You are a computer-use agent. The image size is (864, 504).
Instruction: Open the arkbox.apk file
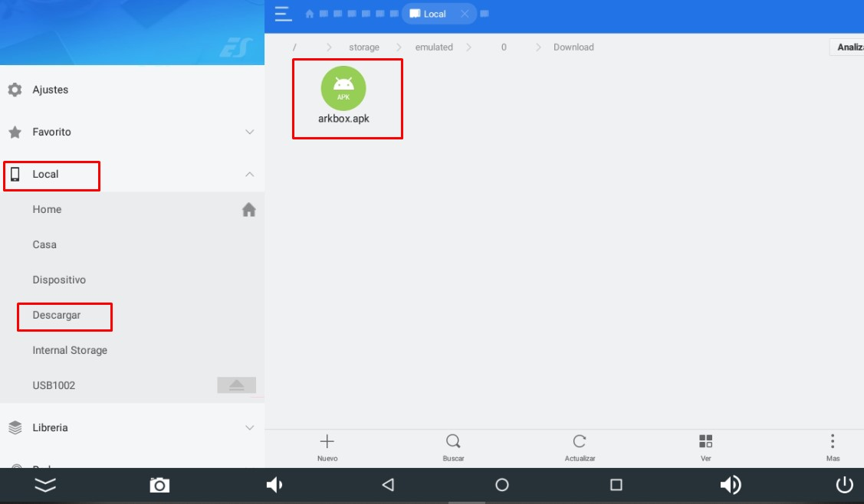343,89
